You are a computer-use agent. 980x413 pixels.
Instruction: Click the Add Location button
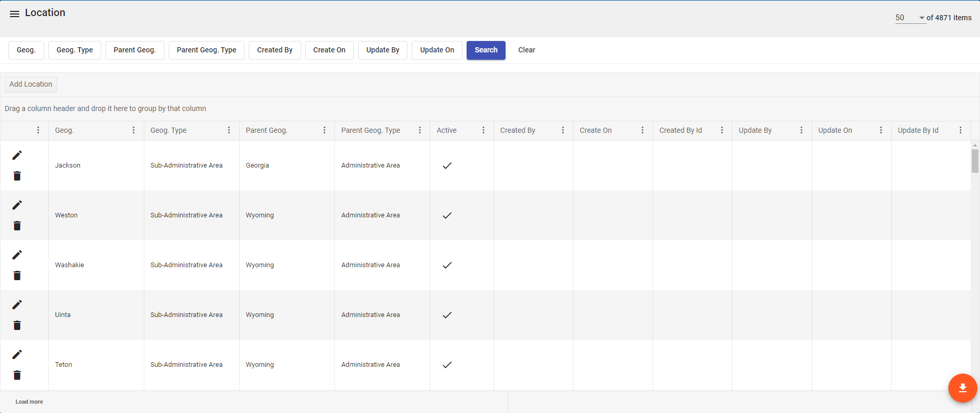tap(31, 84)
